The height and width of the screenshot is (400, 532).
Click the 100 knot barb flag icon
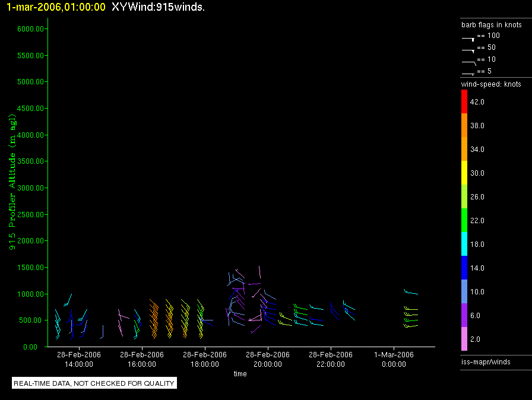[x=468, y=39]
